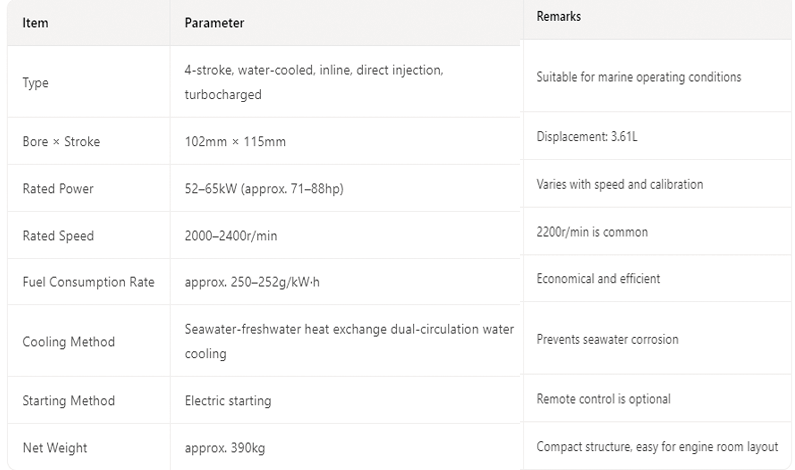Select the Rated Power row label
The width and height of the screenshot is (795, 470).
pos(58,189)
